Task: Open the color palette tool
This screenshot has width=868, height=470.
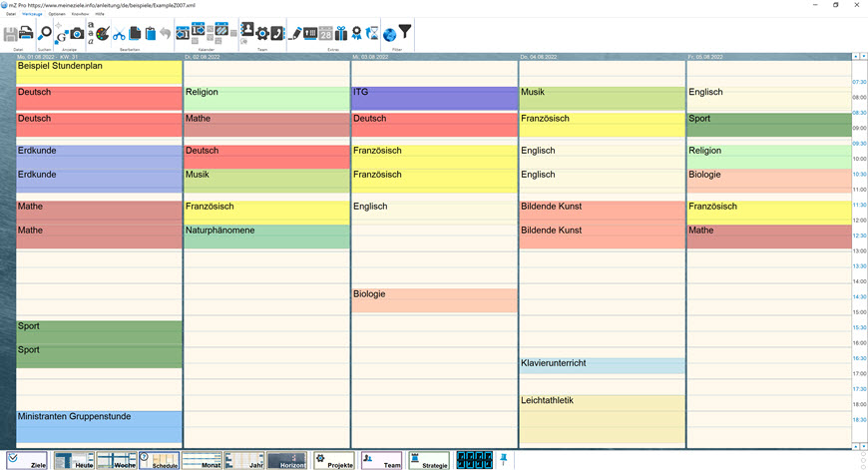Action: click(102, 34)
